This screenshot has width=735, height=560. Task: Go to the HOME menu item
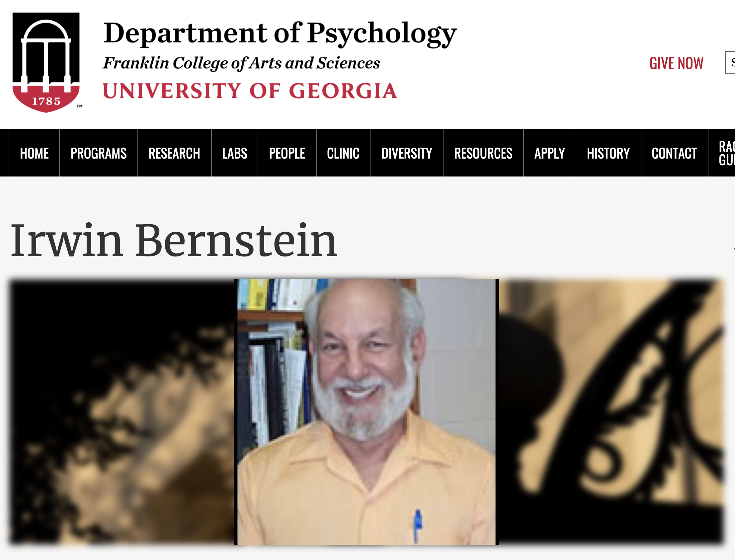coord(34,153)
